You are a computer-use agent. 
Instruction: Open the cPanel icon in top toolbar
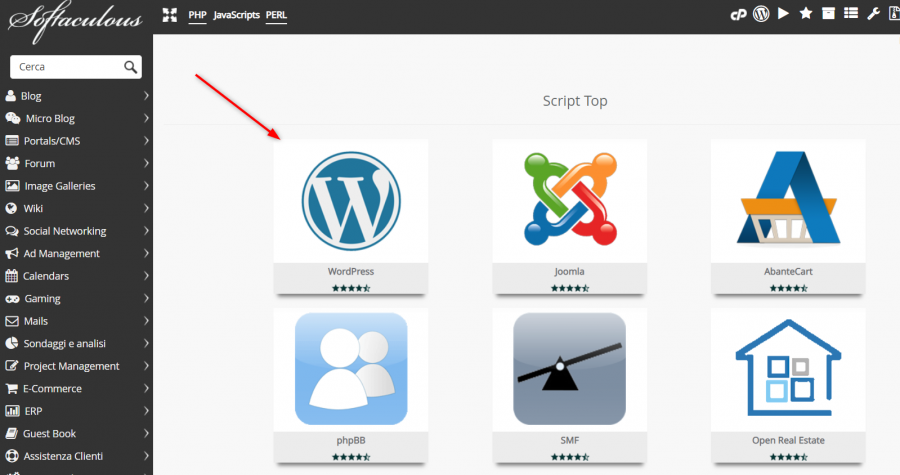click(738, 14)
